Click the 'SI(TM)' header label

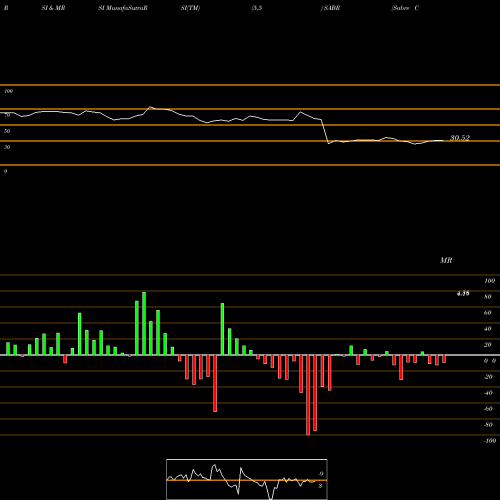190,8
